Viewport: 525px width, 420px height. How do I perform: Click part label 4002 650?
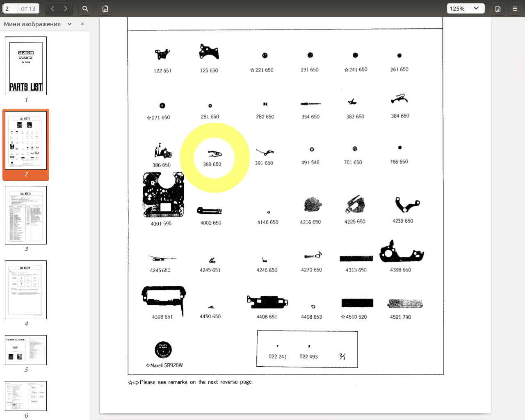pyautogui.click(x=211, y=223)
